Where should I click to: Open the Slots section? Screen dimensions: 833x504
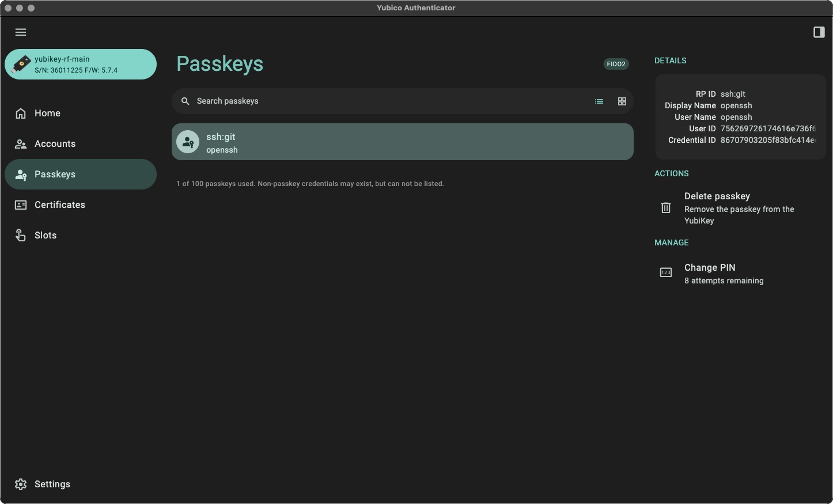coord(81,236)
